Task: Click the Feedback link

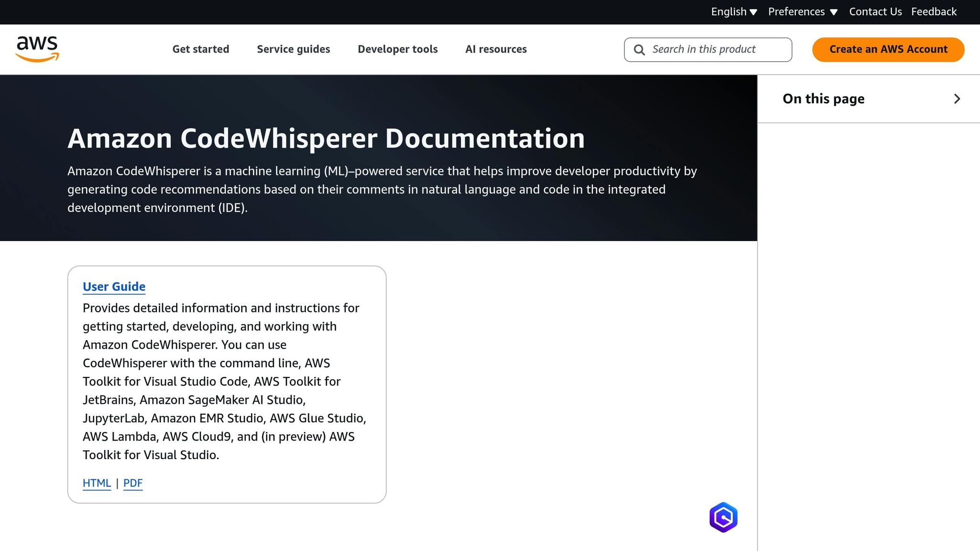Action: tap(934, 11)
